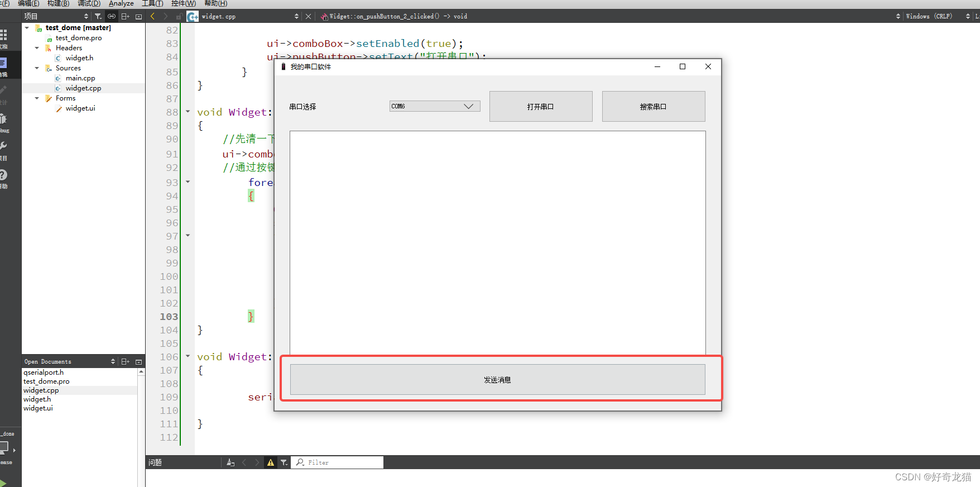Image resolution: width=980 pixels, height=487 pixels.
Task: Close the Open Documents panel
Action: point(139,361)
